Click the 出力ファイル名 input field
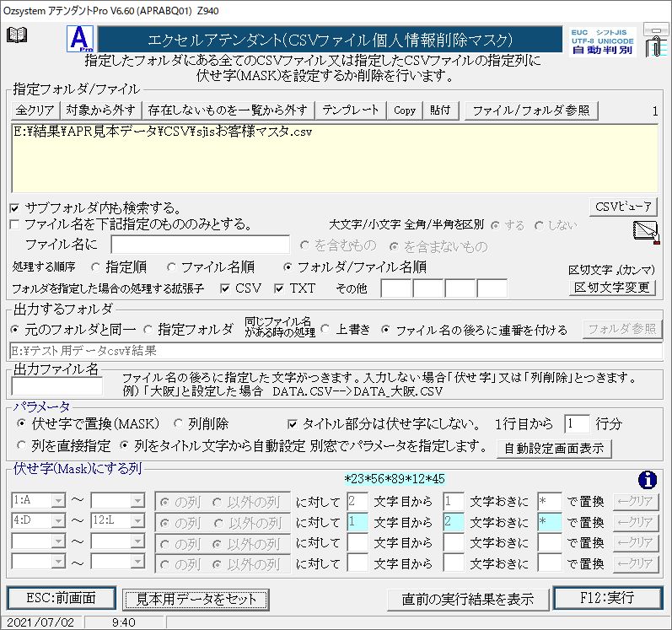Viewport: 672px width, 630px height. click(x=56, y=385)
